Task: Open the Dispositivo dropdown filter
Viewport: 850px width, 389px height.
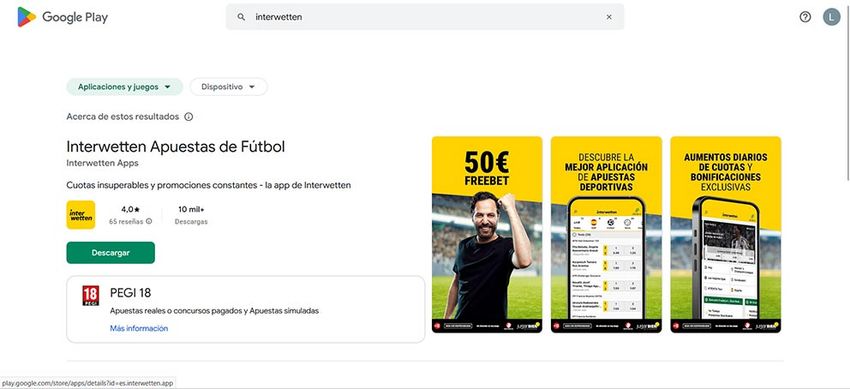Action: click(x=229, y=87)
